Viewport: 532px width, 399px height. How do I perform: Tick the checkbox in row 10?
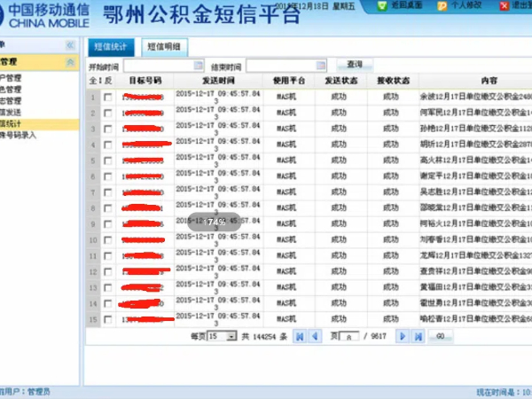pos(108,240)
